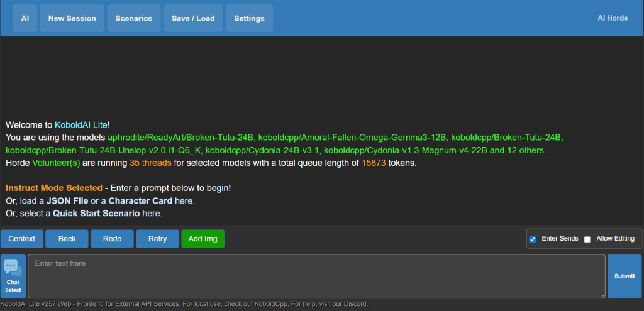The width and height of the screenshot is (644, 311).
Task: Toggle the Enter Sends checkbox
Action: [533, 239]
